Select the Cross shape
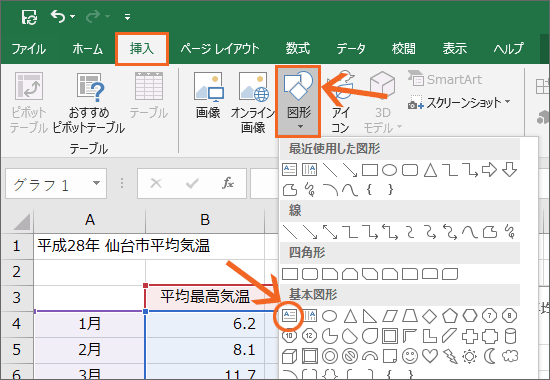The width and height of the screenshot is (550, 380). [470, 336]
